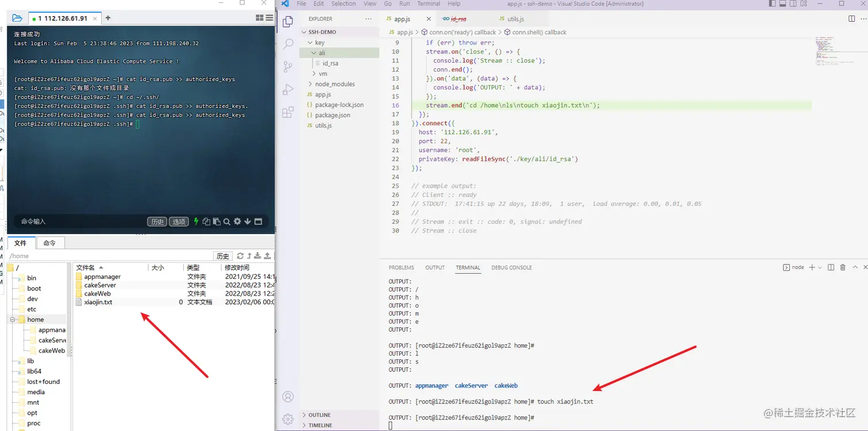
Task: Collapse the SSH-DEMO project folder
Action: click(x=304, y=32)
